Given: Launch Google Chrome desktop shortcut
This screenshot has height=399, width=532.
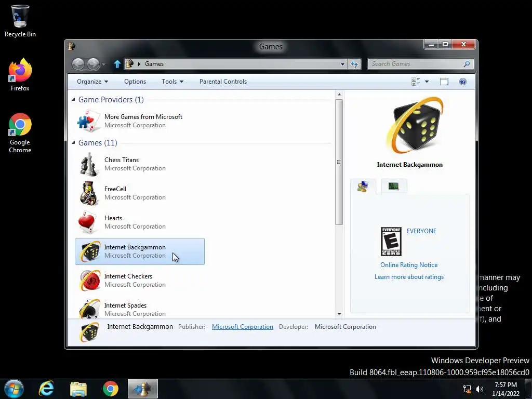Looking at the screenshot, I should (x=20, y=133).
